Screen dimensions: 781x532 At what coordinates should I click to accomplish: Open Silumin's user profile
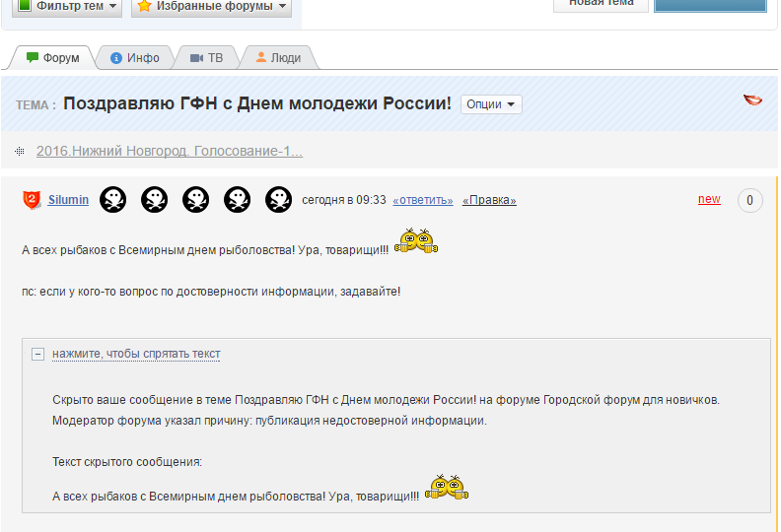pos(68,200)
